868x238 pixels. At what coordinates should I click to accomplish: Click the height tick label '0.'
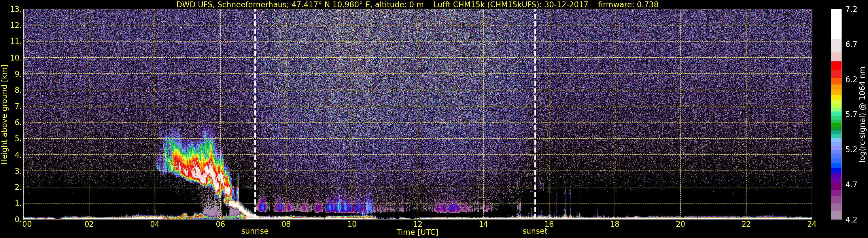click(18, 220)
